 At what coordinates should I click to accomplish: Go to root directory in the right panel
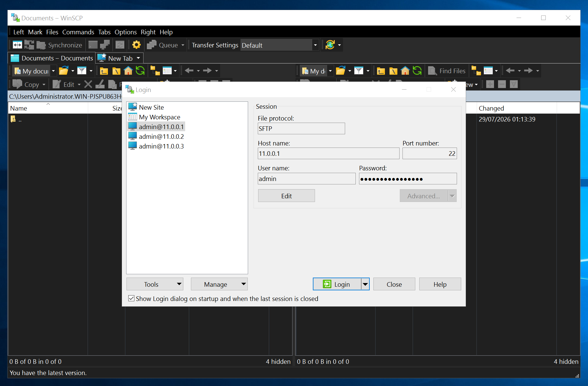(393, 71)
